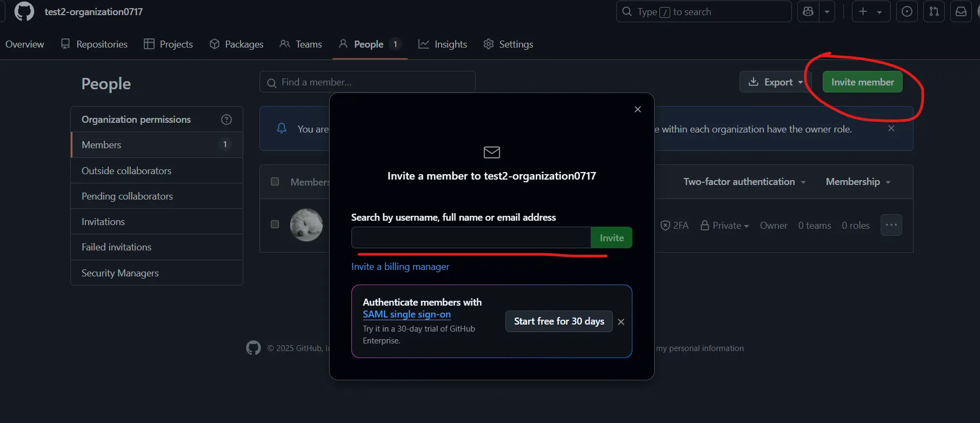Click the Invite a billing manager link
The width and height of the screenshot is (980, 423).
pos(400,267)
